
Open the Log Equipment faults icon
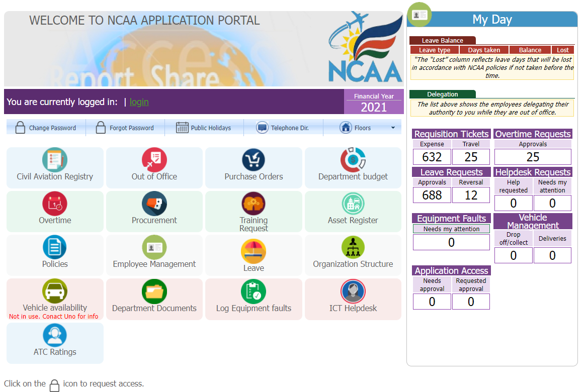coord(254,291)
